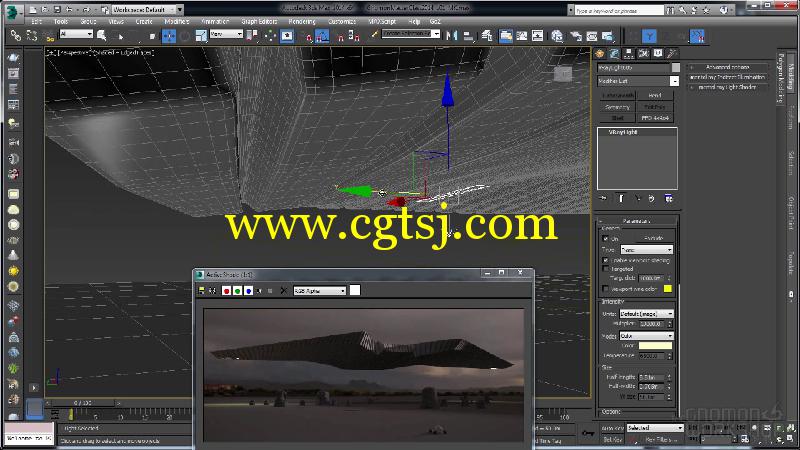
Task: Open the Create command panel tab
Action: tap(599, 54)
